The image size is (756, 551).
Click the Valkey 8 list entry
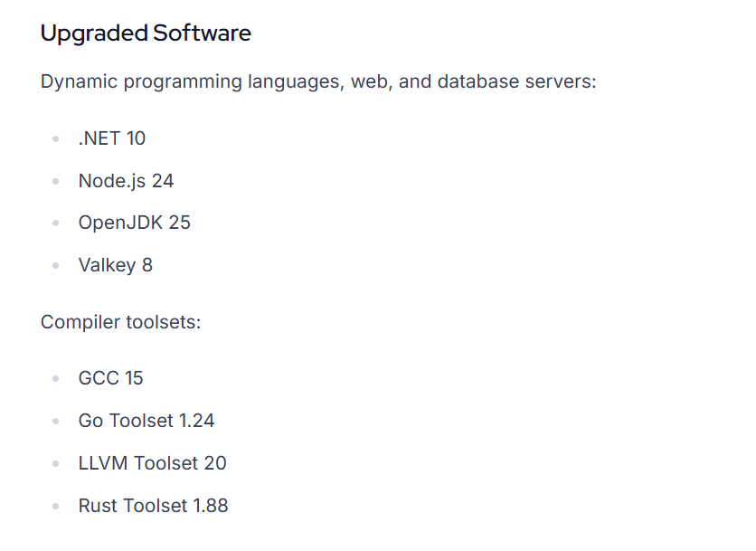[x=115, y=265]
